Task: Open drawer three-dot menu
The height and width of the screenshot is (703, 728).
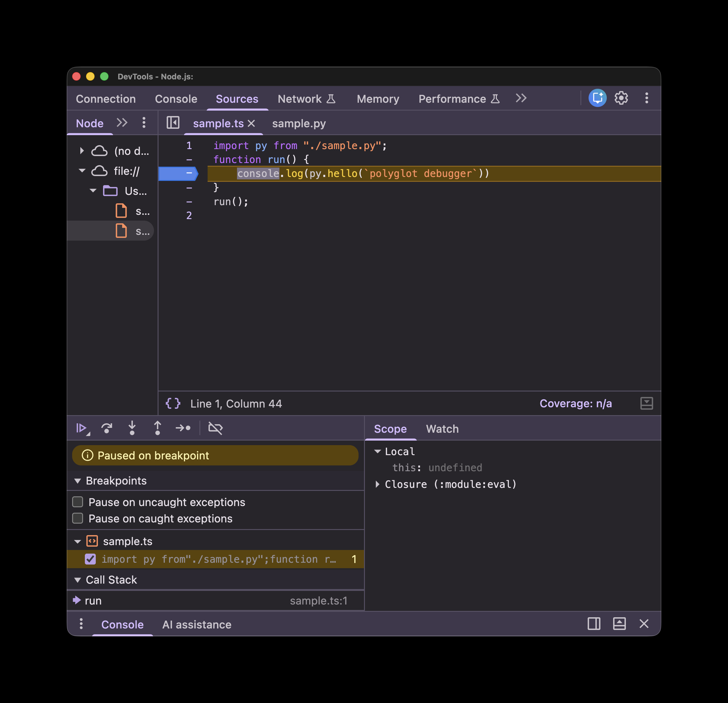Action: click(x=81, y=624)
